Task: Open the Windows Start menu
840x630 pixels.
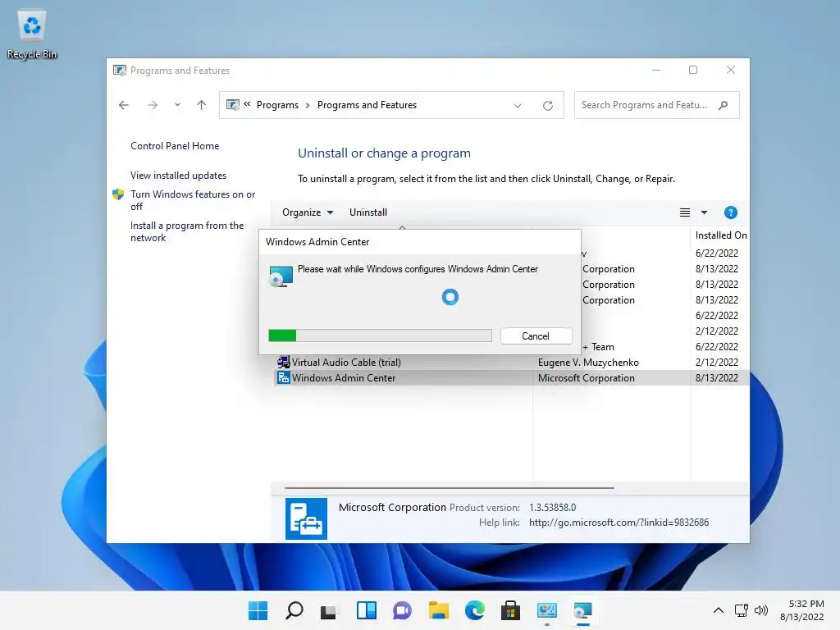Action: click(258, 610)
